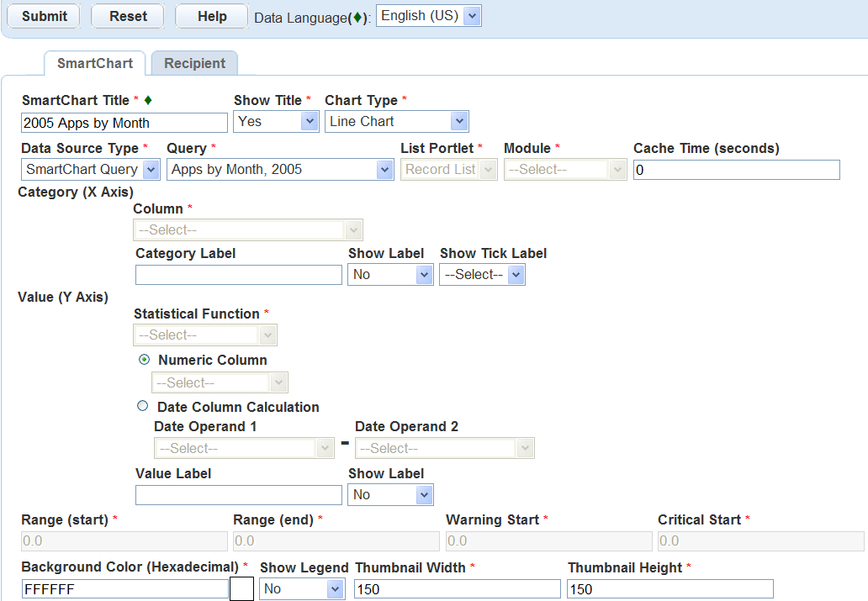Click the Cache Time input field

(736, 170)
